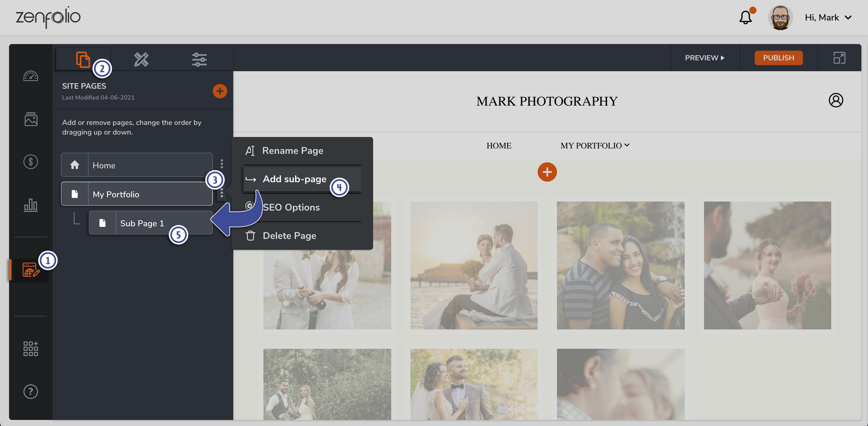The width and height of the screenshot is (868, 426).
Task: Open the selling dollar sign icon
Action: tap(31, 162)
